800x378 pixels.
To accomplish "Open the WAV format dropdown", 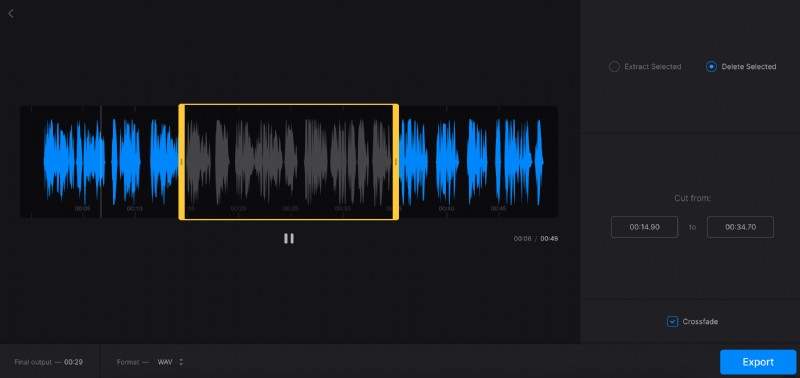I will 170,362.
